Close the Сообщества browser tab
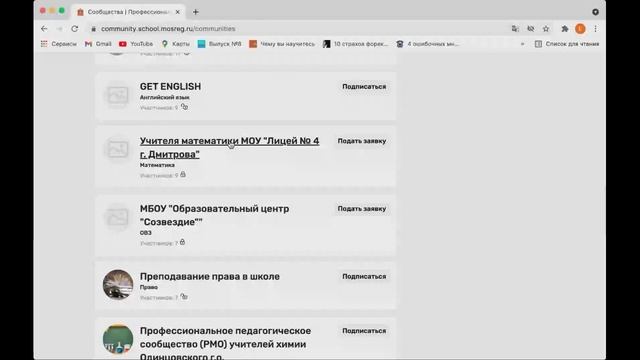640x360 pixels. (178, 12)
